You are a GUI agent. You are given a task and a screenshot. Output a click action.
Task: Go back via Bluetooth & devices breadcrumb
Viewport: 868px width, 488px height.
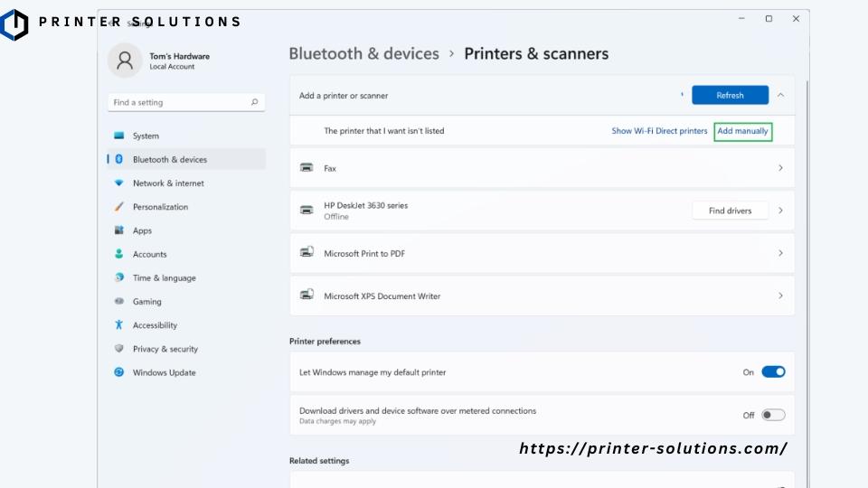(363, 53)
